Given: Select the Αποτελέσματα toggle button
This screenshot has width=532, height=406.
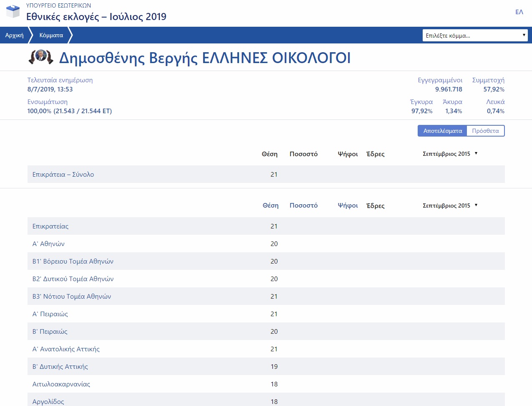Looking at the screenshot, I should (442, 131).
